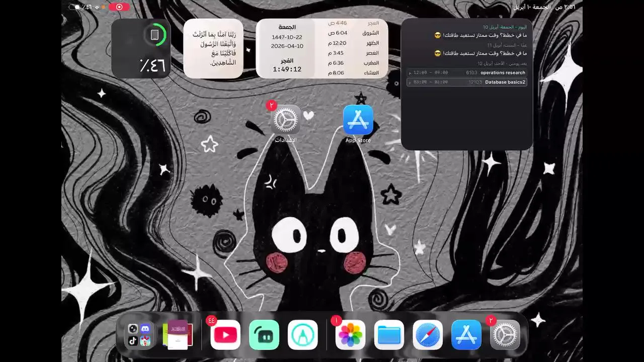Tap the status bar time ٢:٥١ ص
This screenshot has width=644, height=362.
(x=566, y=7)
